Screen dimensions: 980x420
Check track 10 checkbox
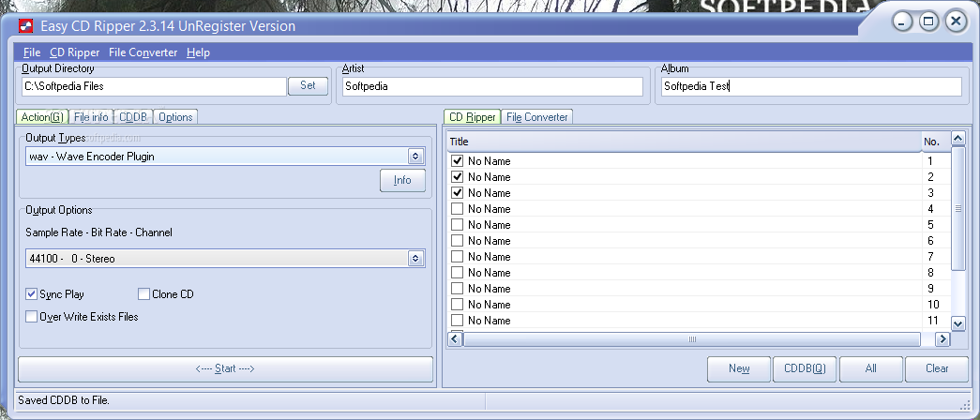458,305
